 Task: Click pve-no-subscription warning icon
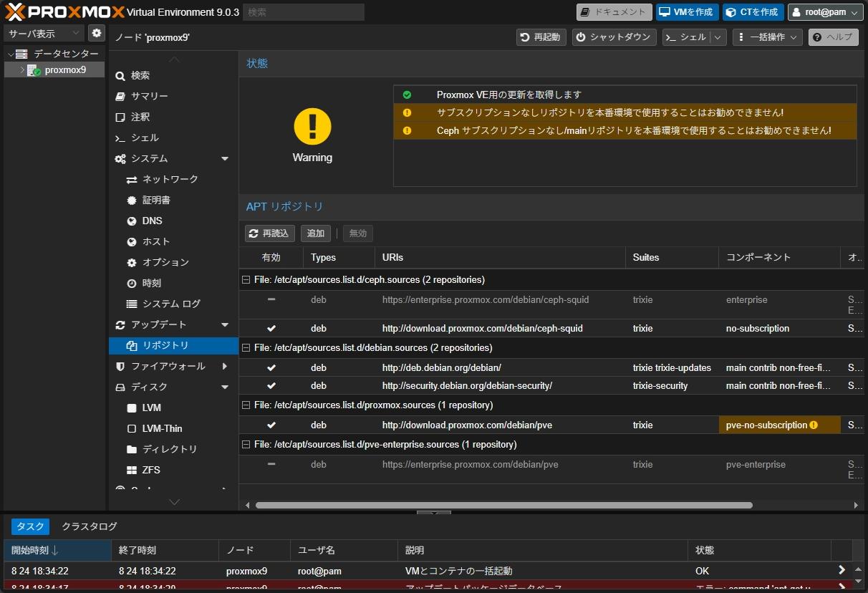[x=814, y=425]
